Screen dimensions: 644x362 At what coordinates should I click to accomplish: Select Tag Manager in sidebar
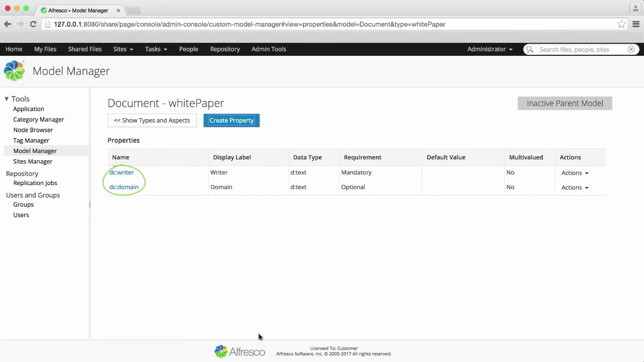pos(31,141)
